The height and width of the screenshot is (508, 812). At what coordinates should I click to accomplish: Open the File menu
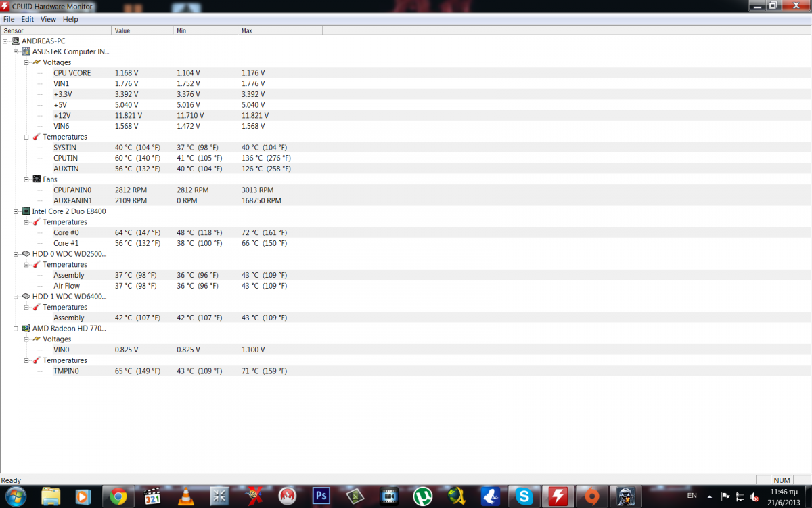tap(9, 20)
